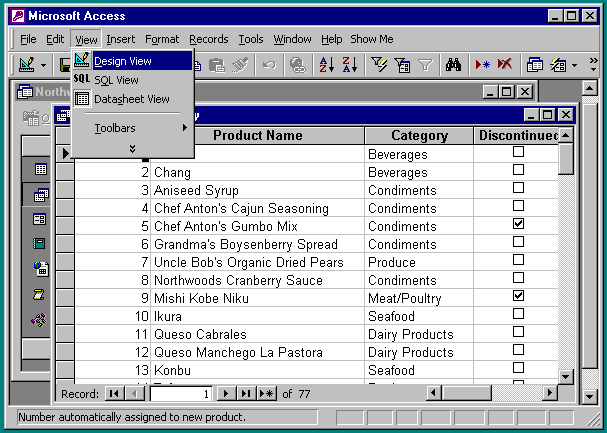This screenshot has width=607, height=433.
Task: Open the Format menu
Action: [162, 39]
